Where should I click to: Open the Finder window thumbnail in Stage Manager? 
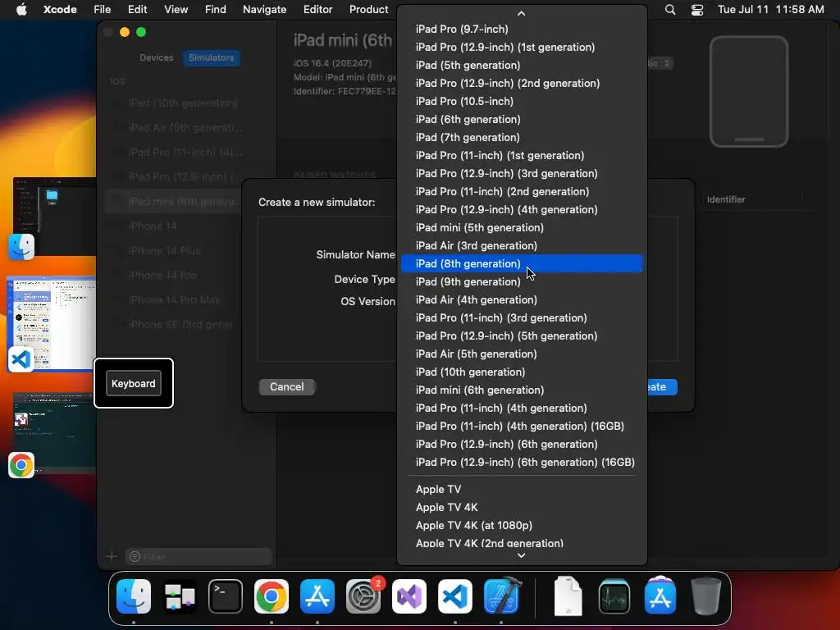[x=55, y=217]
